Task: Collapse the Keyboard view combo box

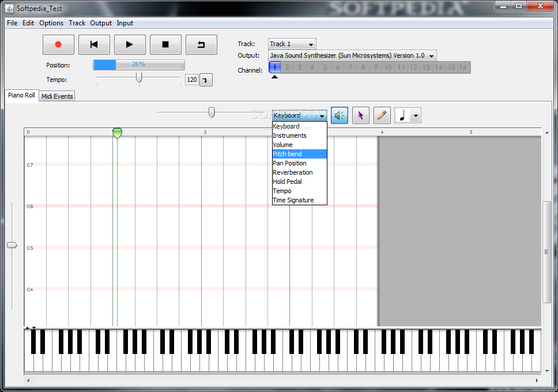Action: pyautogui.click(x=299, y=115)
